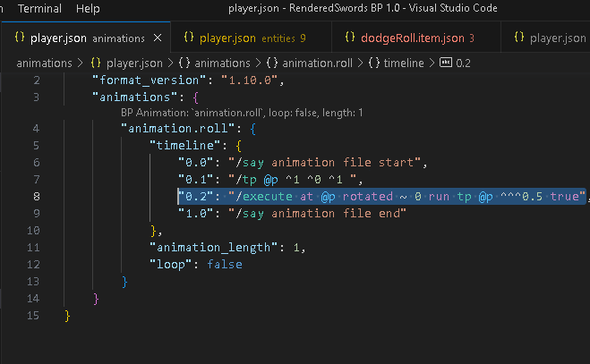The width and height of the screenshot is (590, 364).
Task: Select the animations object breadcrumb
Action: [x=222, y=63]
